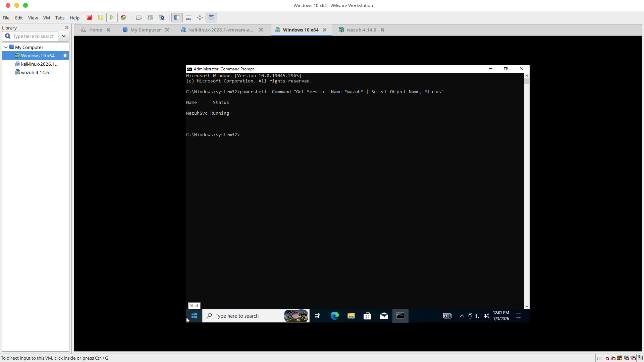Screen dimensions: 644x362
Task: Click the network adapter device status icon
Action: pyautogui.click(x=613, y=358)
